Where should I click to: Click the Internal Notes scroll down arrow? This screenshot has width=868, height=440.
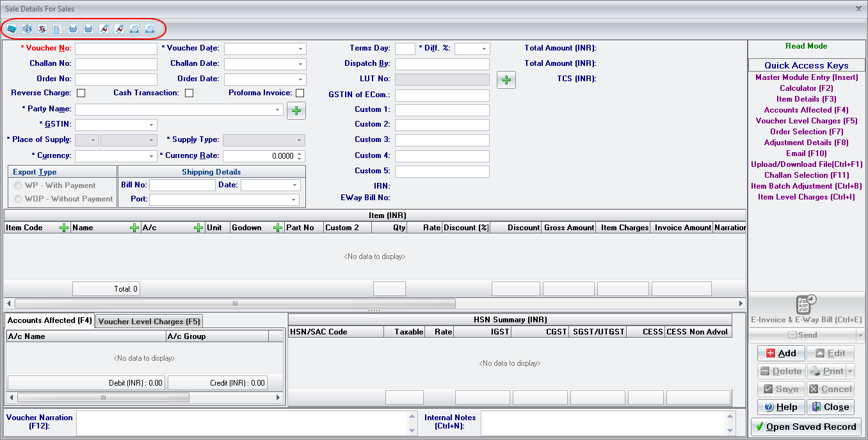point(730,430)
